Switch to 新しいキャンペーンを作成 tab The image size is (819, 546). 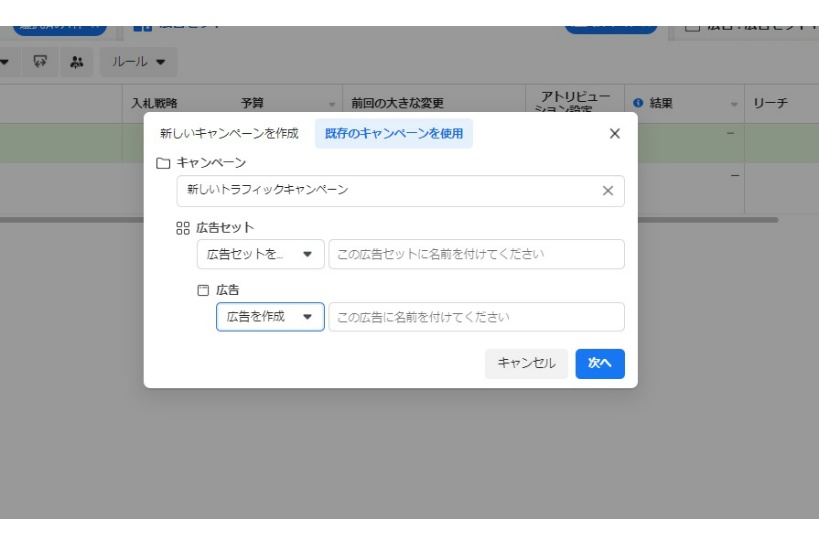click(x=229, y=134)
